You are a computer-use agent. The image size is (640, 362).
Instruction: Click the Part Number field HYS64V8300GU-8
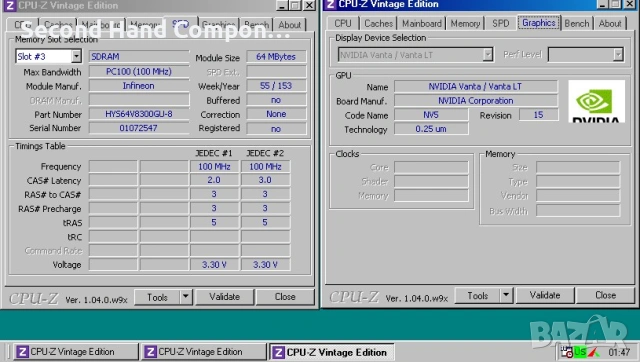139,114
